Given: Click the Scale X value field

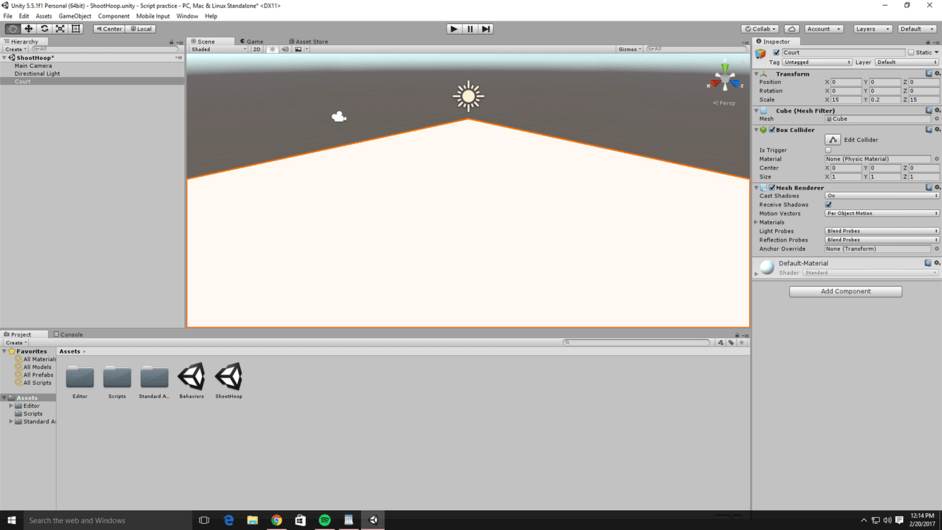Looking at the screenshot, I should point(846,100).
